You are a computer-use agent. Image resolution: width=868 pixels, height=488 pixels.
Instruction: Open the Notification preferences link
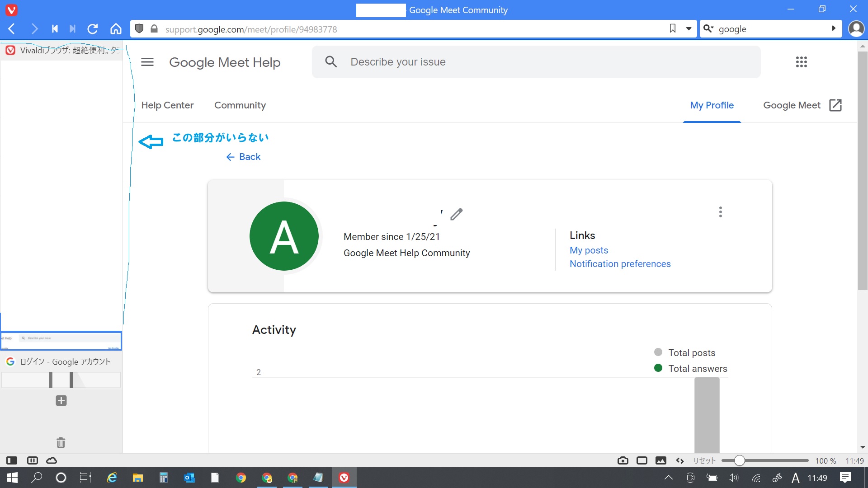[x=620, y=264]
